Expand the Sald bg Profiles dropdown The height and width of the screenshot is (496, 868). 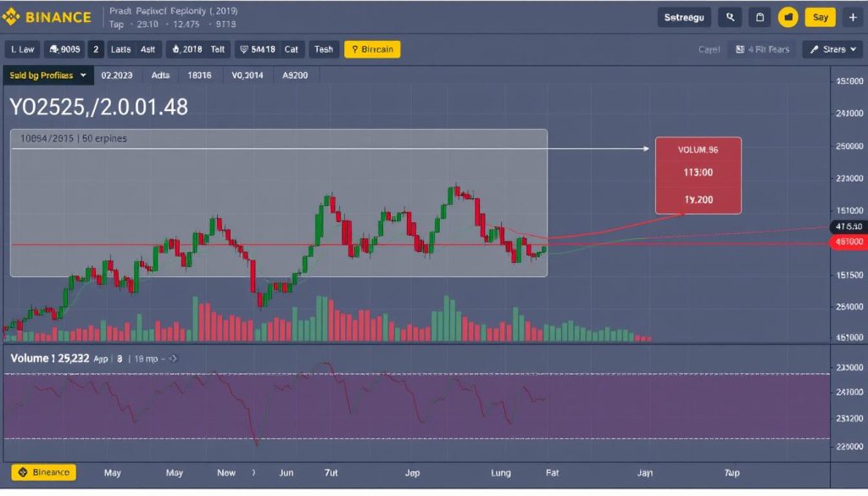coord(48,75)
